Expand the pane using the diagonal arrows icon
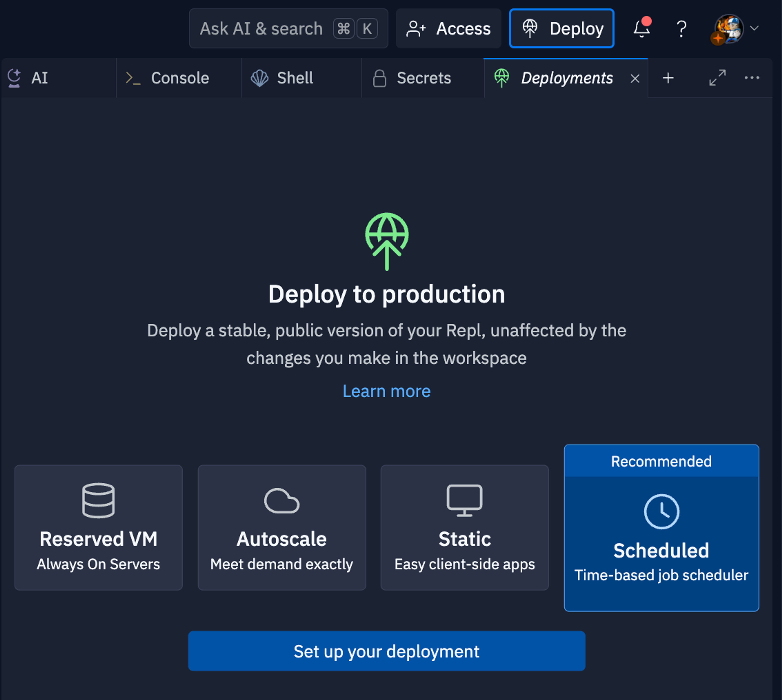This screenshot has width=782, height=700. pos(717,78)
